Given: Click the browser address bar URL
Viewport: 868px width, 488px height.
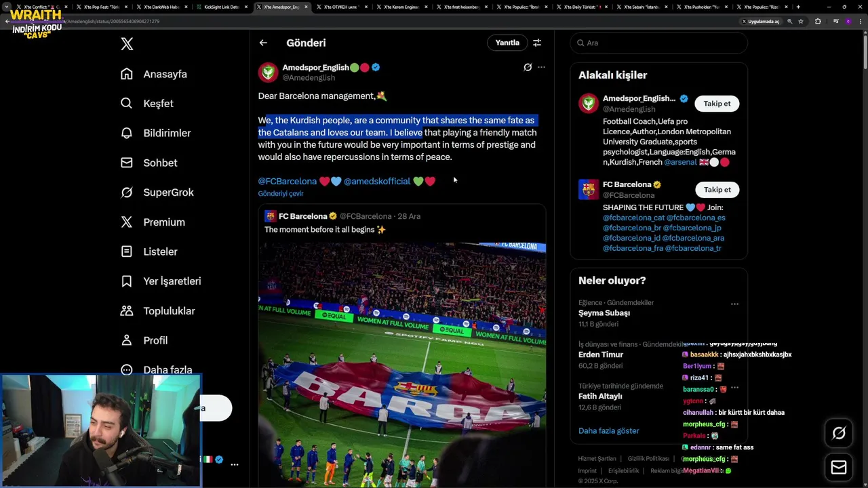Looking at the screenshot, I should click(x=113, y=21).
